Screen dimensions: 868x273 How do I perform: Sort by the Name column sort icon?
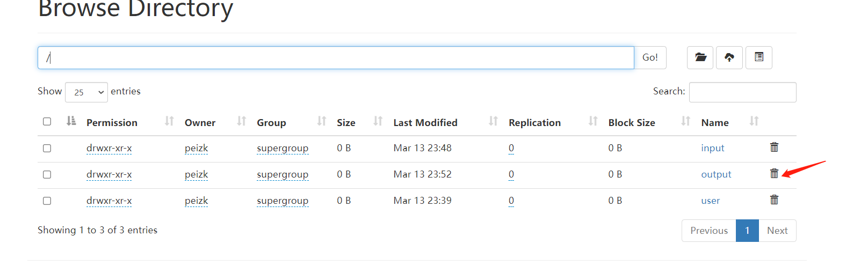[754, 122]
